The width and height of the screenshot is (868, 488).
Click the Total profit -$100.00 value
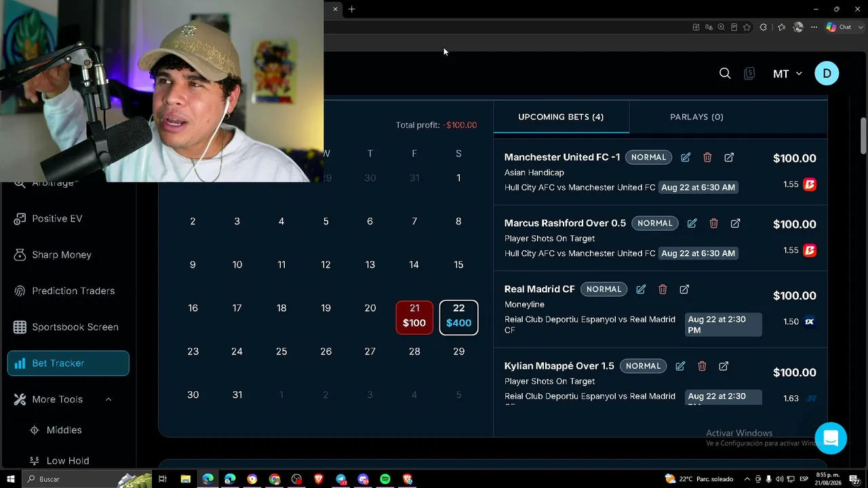460,125
